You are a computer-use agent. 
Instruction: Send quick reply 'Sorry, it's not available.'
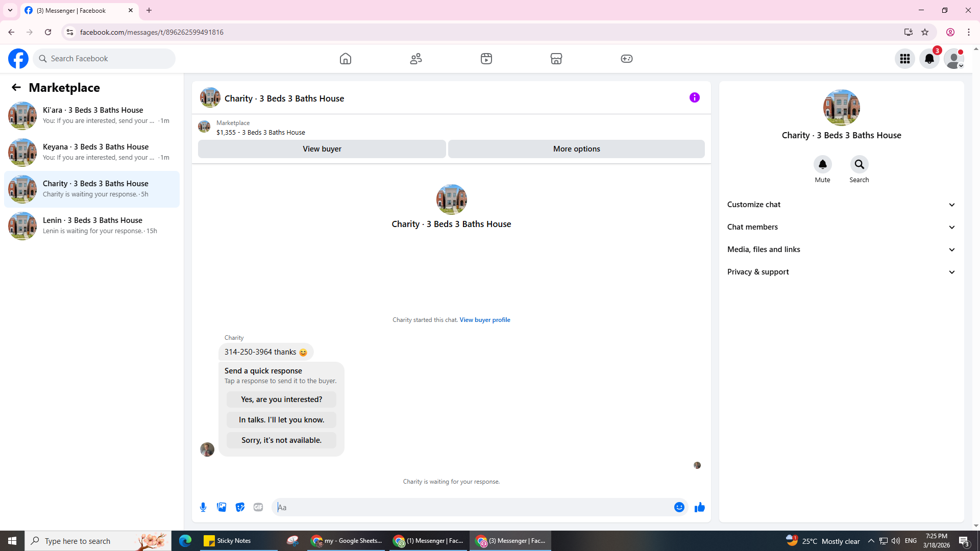(281, 440)
